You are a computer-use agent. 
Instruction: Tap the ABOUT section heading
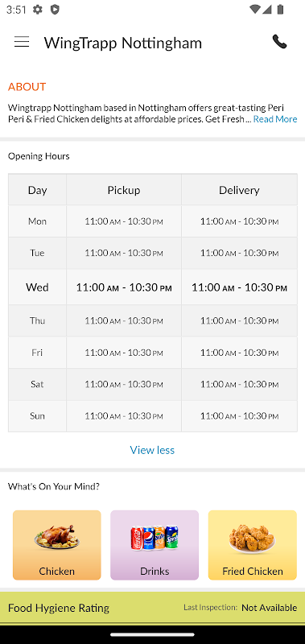click(x=27, y=87)
